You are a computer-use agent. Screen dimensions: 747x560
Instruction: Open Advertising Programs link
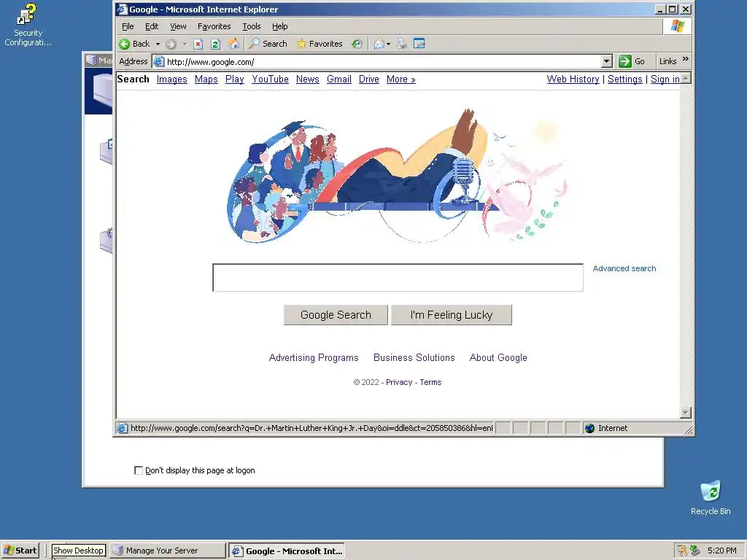tap(314, 357)
